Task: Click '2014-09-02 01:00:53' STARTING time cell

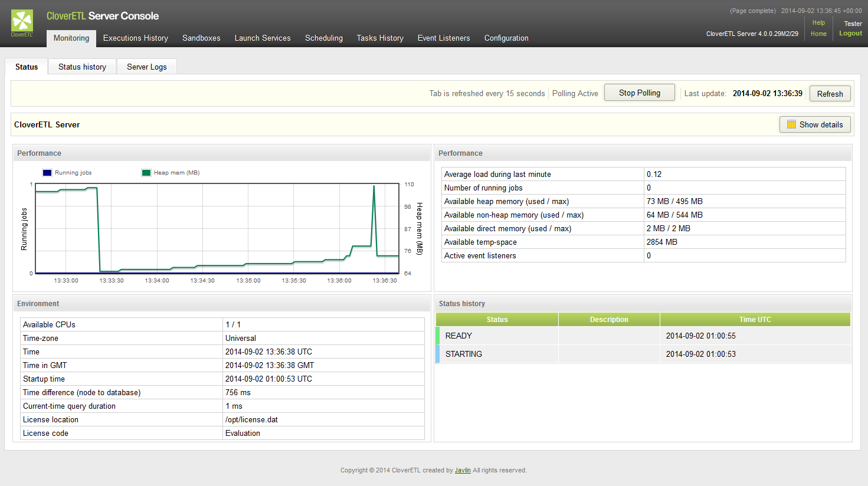Action: click(700, 354)
